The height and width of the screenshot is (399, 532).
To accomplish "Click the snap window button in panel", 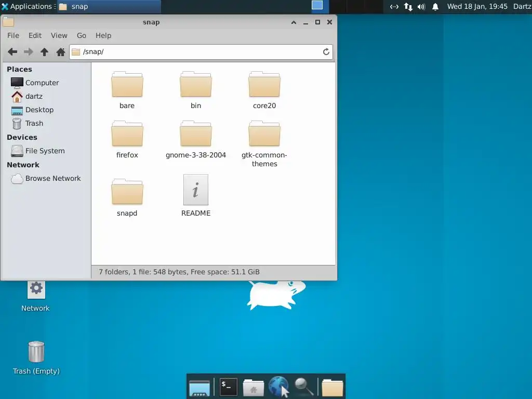I will pos(109,6).
